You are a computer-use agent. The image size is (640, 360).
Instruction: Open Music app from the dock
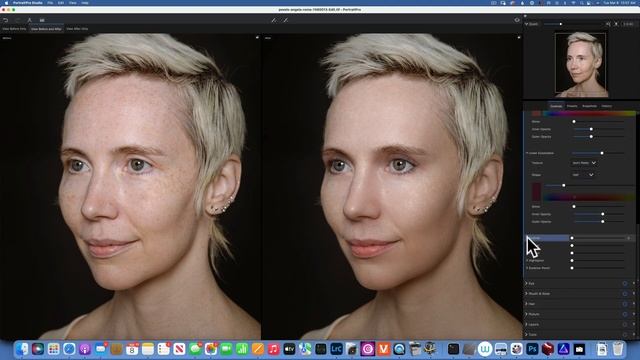(x=273, y=349)
